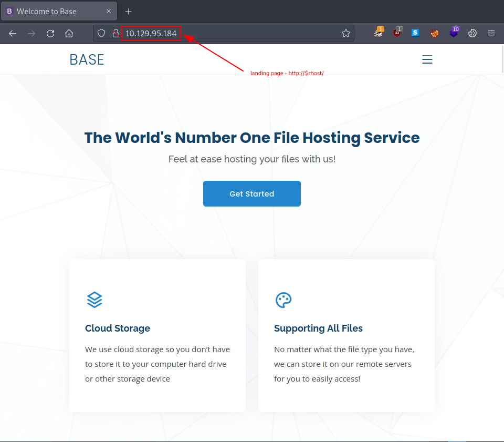Open the Firefox application menu

click(x=491, y=33)
